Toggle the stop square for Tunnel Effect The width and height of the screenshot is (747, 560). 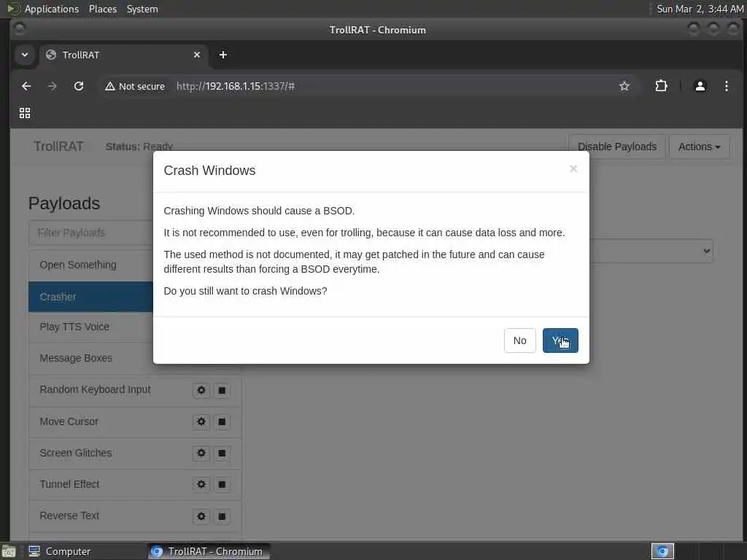(x=222, y=484)
